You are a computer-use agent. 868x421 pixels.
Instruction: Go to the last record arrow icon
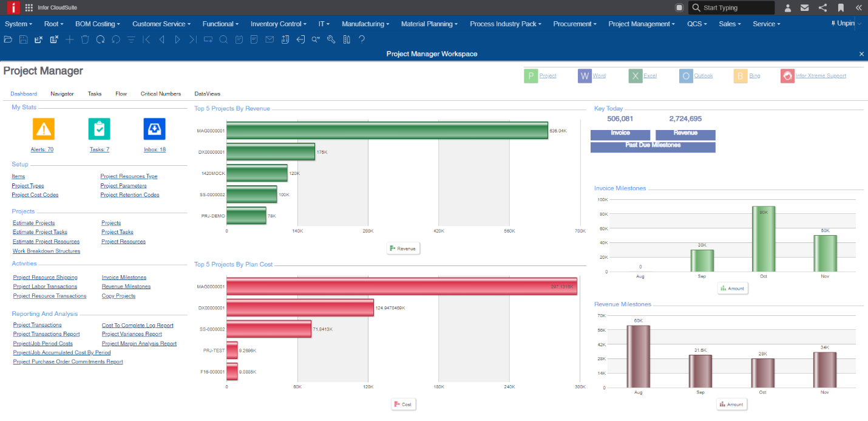tap(192, 39)
